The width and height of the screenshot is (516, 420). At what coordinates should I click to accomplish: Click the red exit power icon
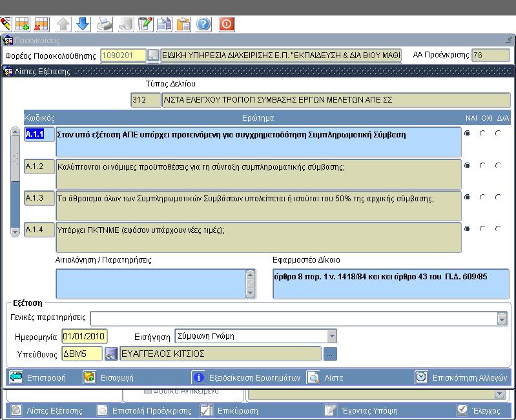point(227,25)
